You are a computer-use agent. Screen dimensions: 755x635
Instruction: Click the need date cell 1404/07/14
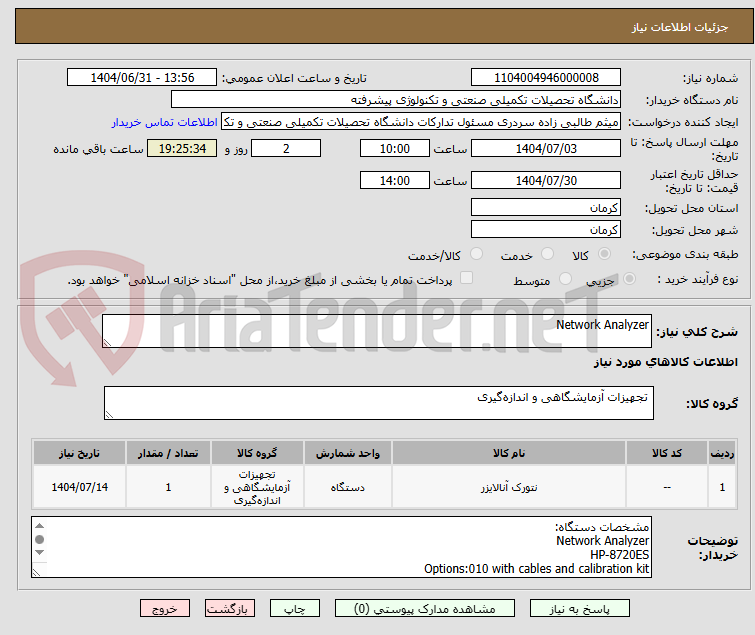[79, 487]
